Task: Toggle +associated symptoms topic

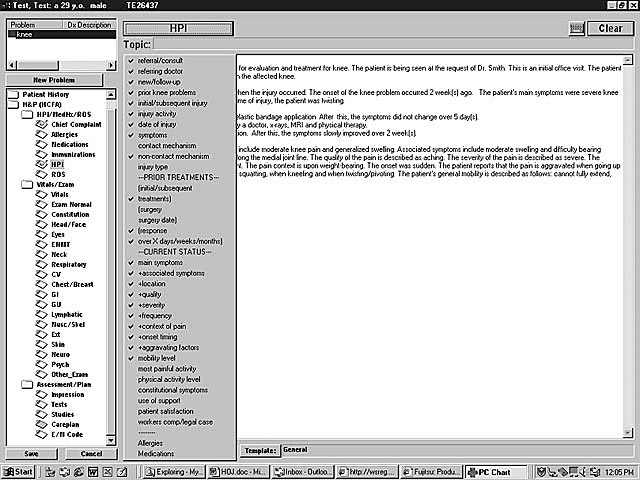Action: [x=171, y=273]
